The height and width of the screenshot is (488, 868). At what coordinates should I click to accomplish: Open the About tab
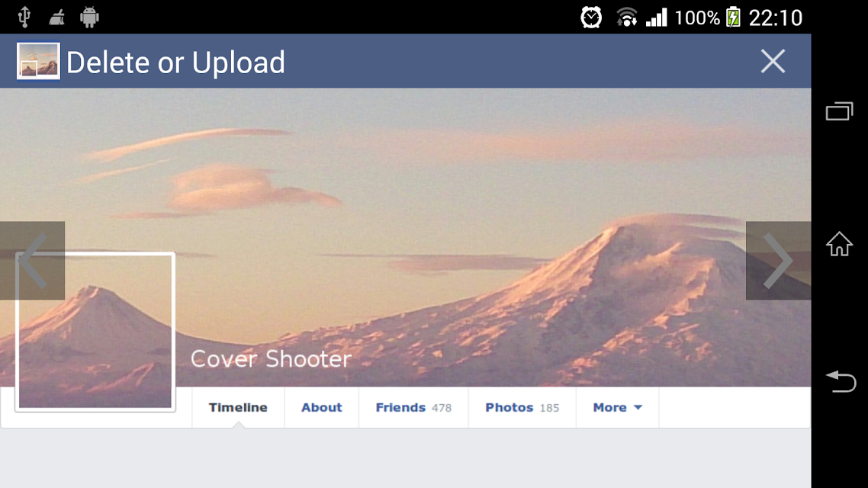click(322, 407)
